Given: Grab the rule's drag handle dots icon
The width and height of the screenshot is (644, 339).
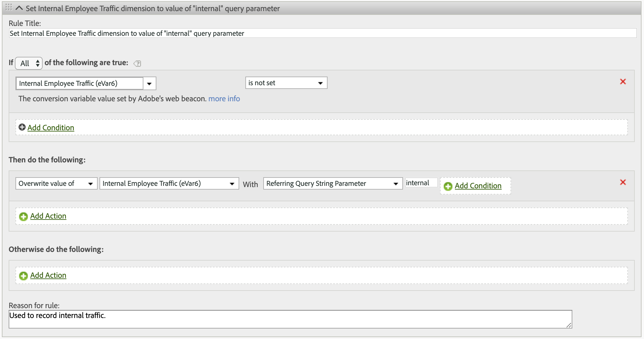Looking at the screenshot, I should tap(9, 7).
